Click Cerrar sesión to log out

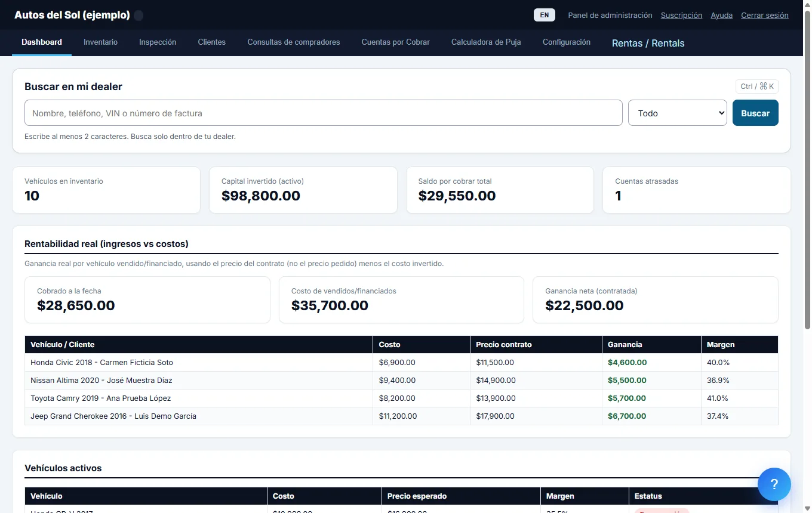[765, 16]
